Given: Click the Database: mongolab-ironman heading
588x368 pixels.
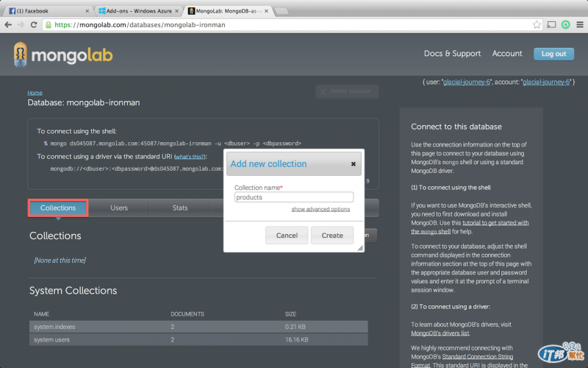Looking at the screenshot, I should pyautogui.click(x=84, y=102).
